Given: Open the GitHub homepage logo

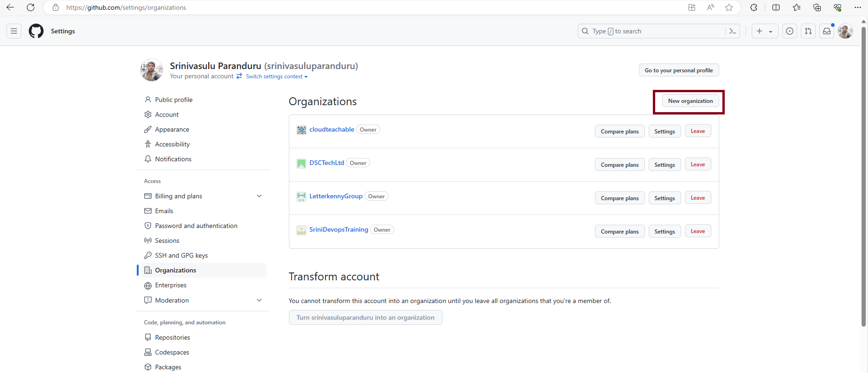Looking at the screenshot, I should click(36, 31).
